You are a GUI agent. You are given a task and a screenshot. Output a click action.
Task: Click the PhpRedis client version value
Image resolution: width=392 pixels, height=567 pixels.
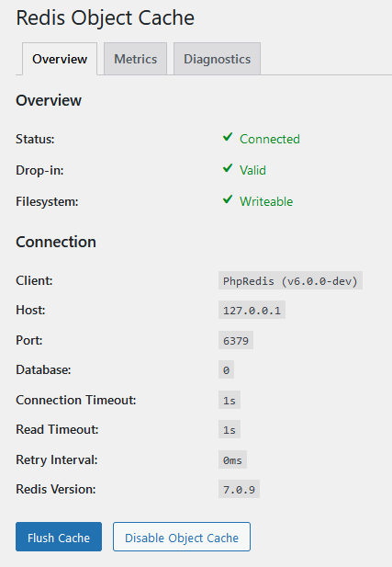click(x=290, y=280)
